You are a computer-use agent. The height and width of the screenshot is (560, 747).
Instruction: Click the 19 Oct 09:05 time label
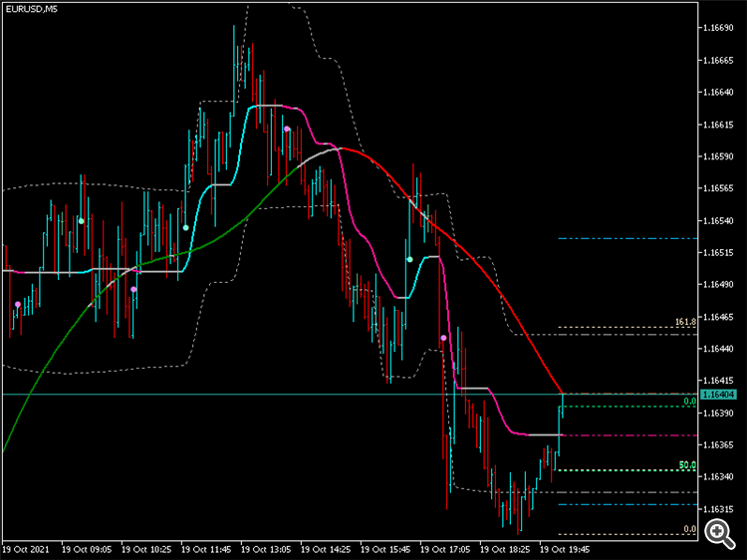click(x=87, y=549)
